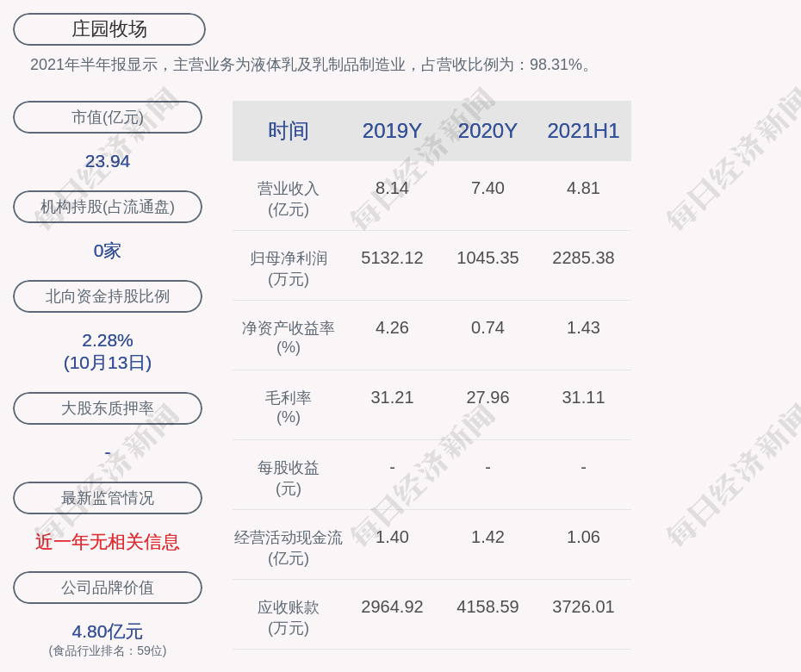Click net profit value 1045.35
Screen dimensions: 801x672
[487, 258]
